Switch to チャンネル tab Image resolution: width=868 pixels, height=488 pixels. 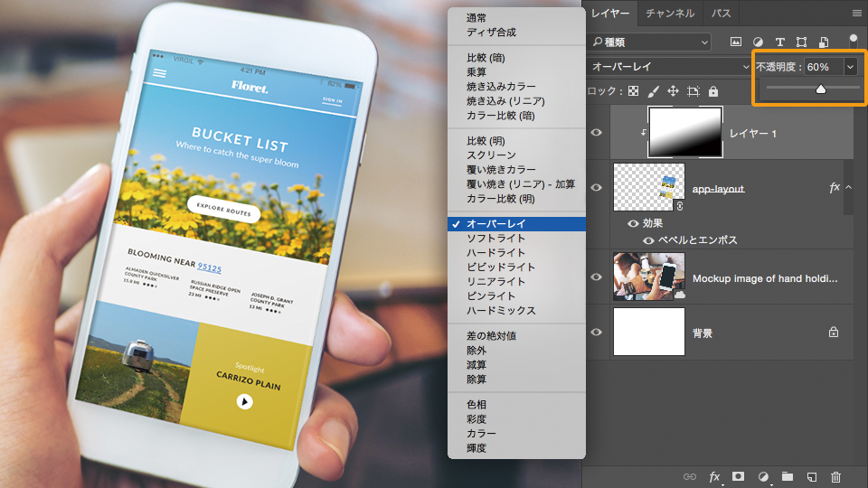coord(670,13)
